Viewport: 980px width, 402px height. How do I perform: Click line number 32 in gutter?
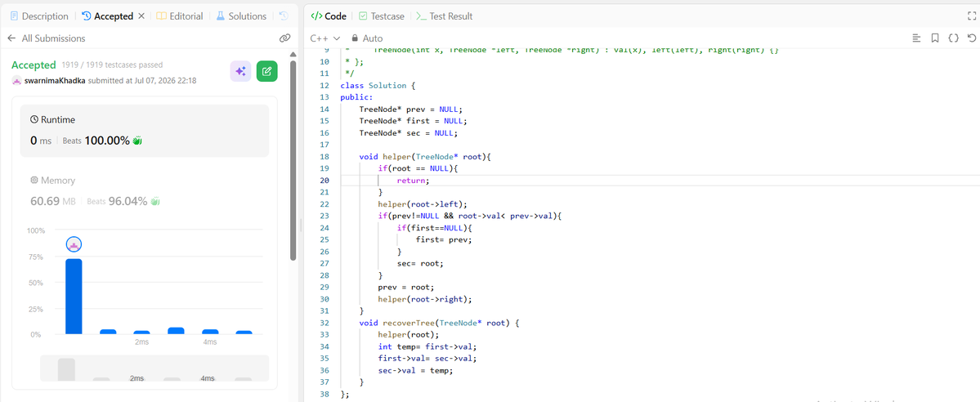point(324,323)
